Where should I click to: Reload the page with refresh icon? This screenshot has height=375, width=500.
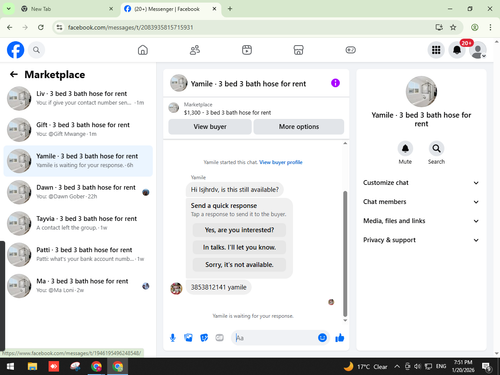coord(41,27)
